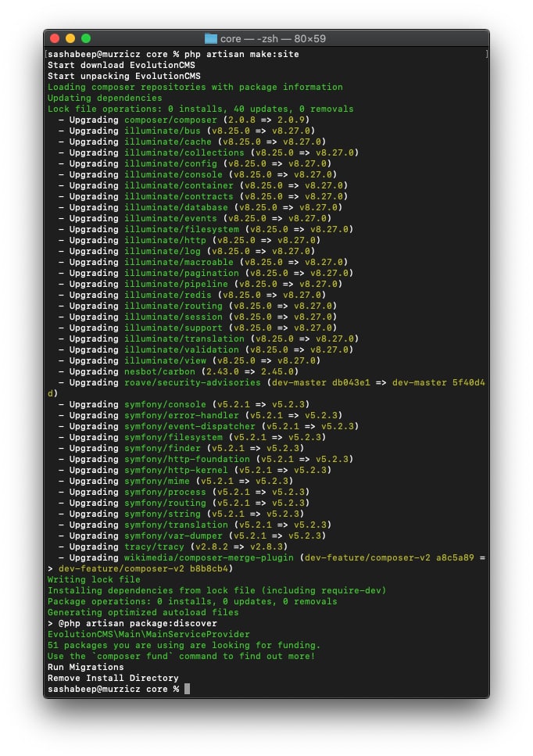Click package name 'illuminate/translation'
This screenshot has height=756, width=533.
coord(184,339)
